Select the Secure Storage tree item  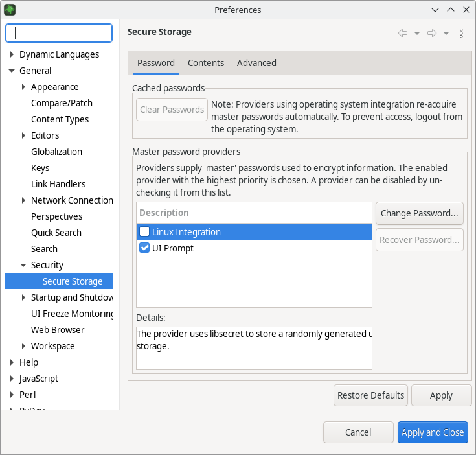pos(59,281)
